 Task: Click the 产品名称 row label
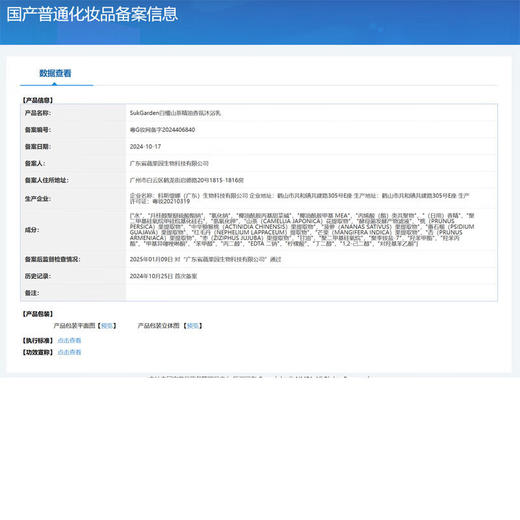[38, 113]
